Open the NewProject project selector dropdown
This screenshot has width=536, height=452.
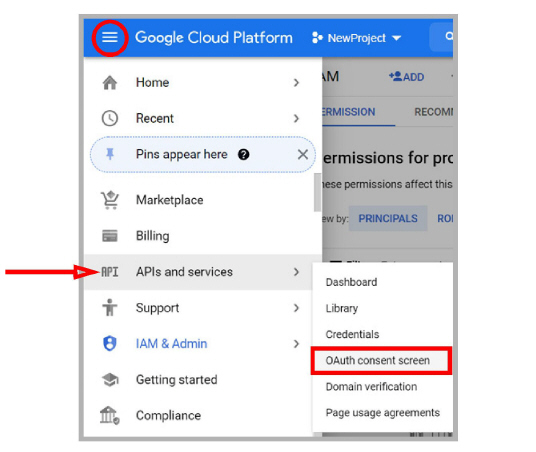click(x=357, y=38)
